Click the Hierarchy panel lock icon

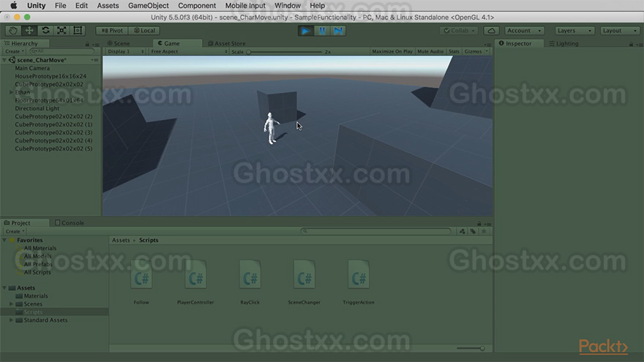[87, 44]
